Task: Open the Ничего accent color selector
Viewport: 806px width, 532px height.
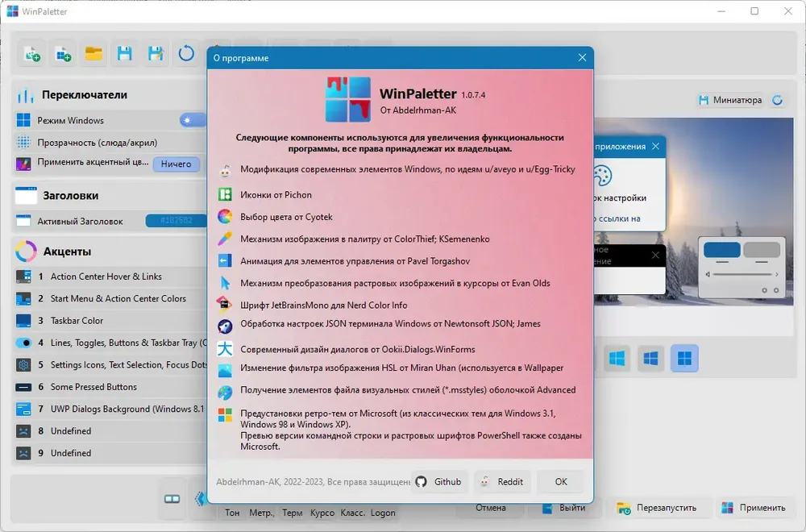Action: 177,164
